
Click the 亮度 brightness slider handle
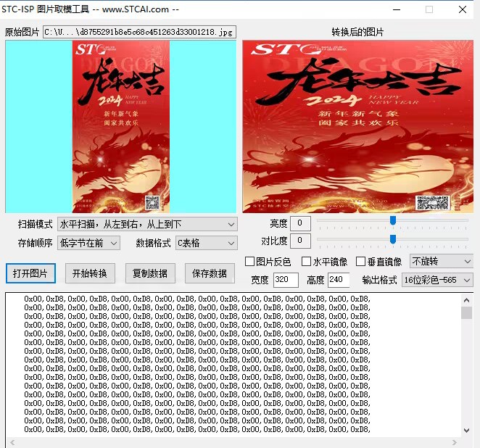point(393,220)
